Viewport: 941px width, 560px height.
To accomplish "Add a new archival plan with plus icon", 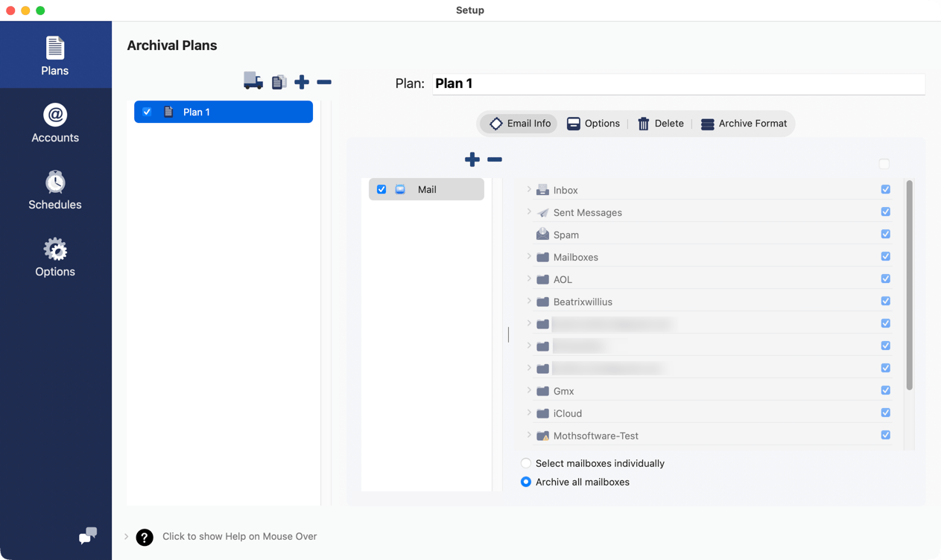I will [x=302, y=82].
